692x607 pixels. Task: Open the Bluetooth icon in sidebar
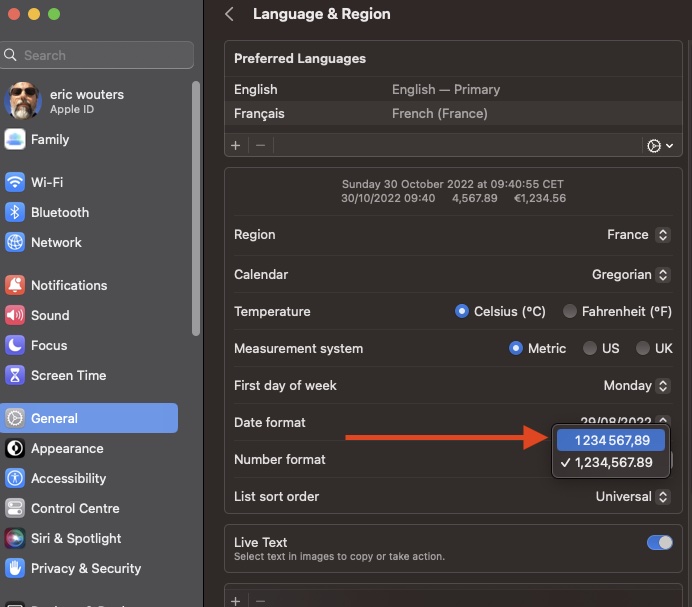click(15, 212)
